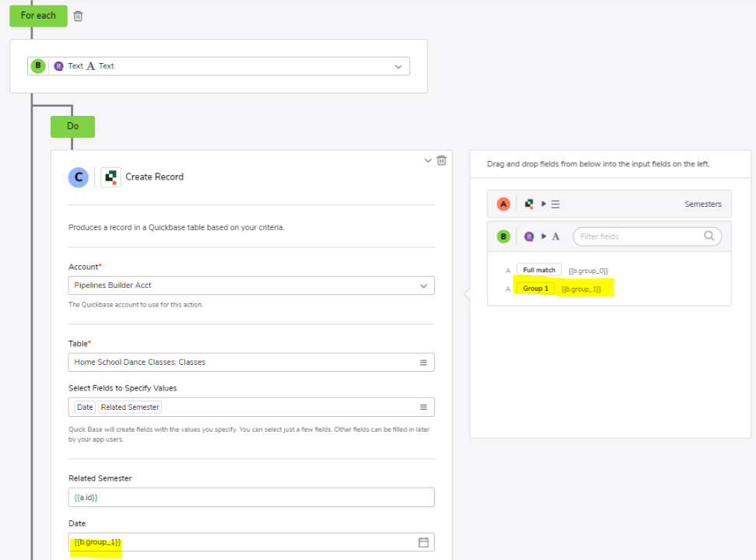Click the purple Text icon in step B row
756x560 pixels.
[x=529, y=236]
